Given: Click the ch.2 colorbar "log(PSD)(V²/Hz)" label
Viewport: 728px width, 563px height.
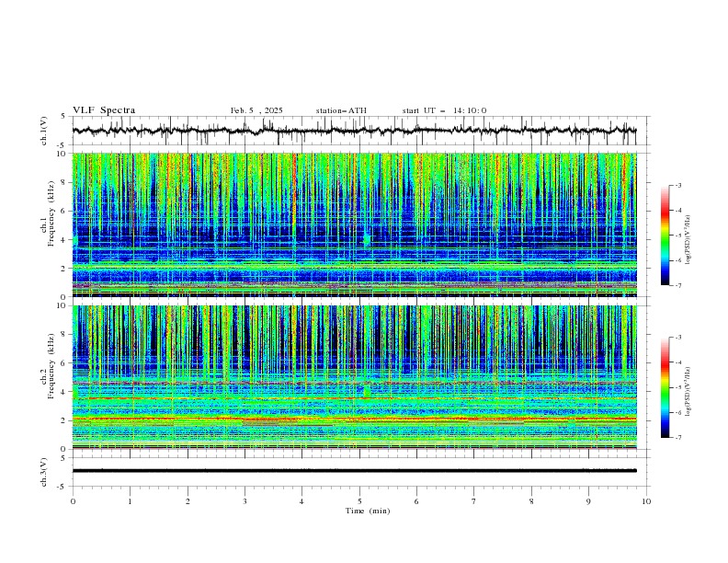Looking at the screenshot, I should [x=688, y=391].
